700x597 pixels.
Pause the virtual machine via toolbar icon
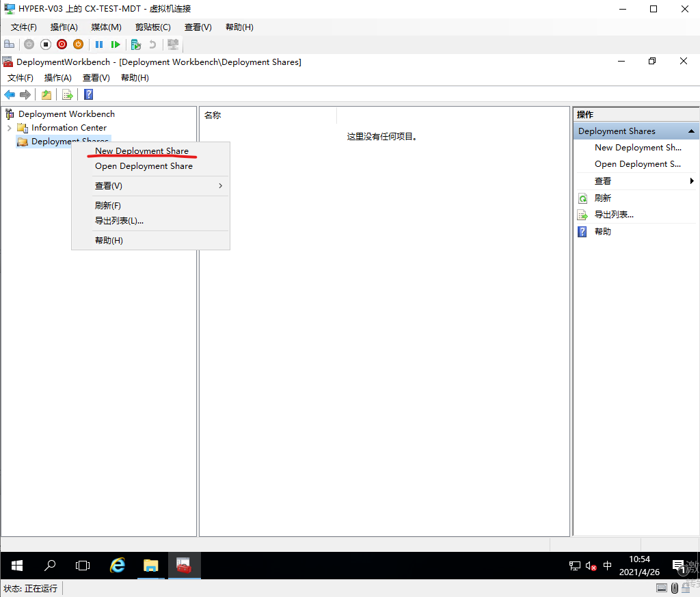coord(99,44)
